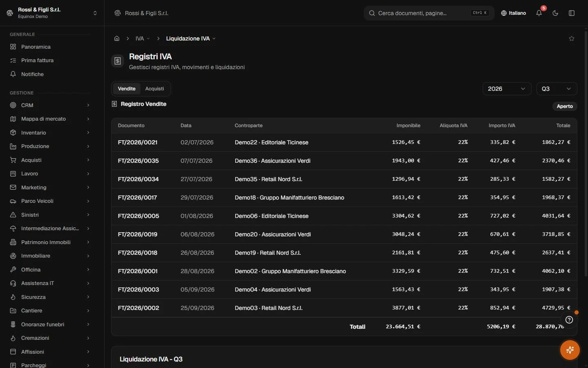The width and height of the screenshot is (588, 368).
Task: Open the year 2026 dropdown
Action: [507, 89]
